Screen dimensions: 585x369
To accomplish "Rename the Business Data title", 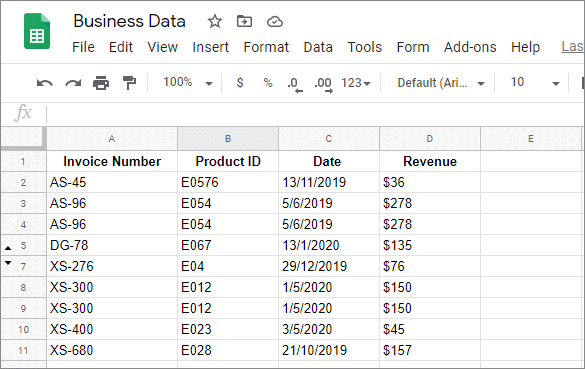I will click(x=129, y=21).
